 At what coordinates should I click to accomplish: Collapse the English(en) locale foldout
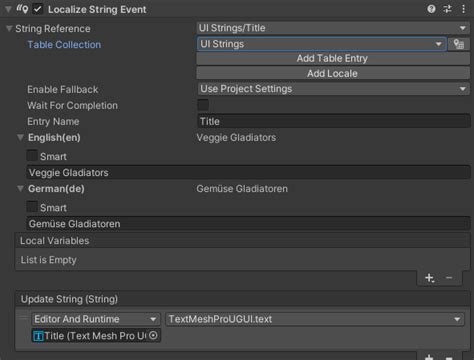tap(20, 137)
